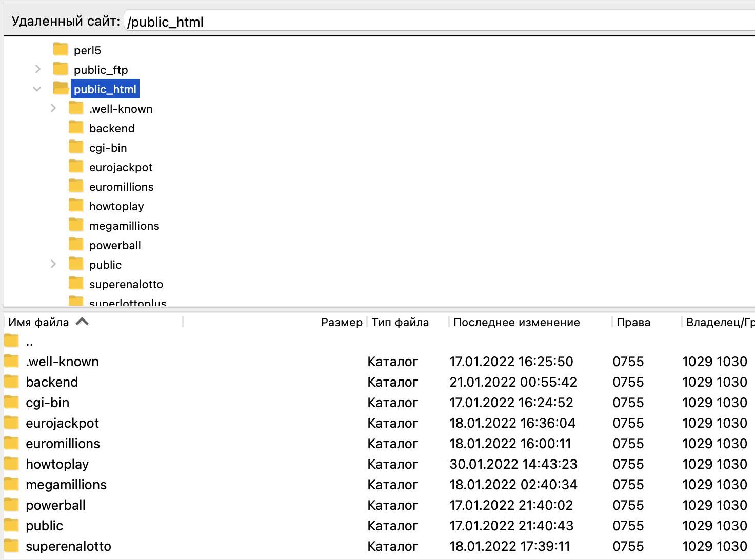The height and width of the screenshot is (560, 755).
Task: Select .well-known label in directory tree
Action: 121,109
